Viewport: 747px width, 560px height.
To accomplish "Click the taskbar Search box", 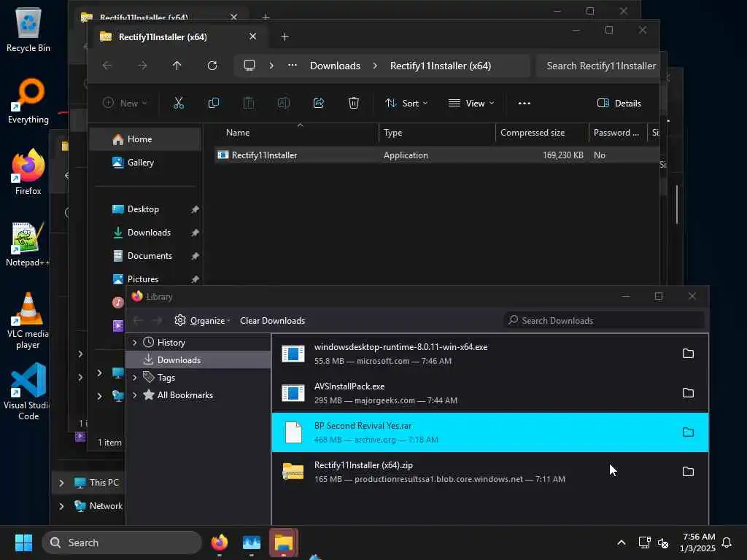I will click(x=122, y=542).
